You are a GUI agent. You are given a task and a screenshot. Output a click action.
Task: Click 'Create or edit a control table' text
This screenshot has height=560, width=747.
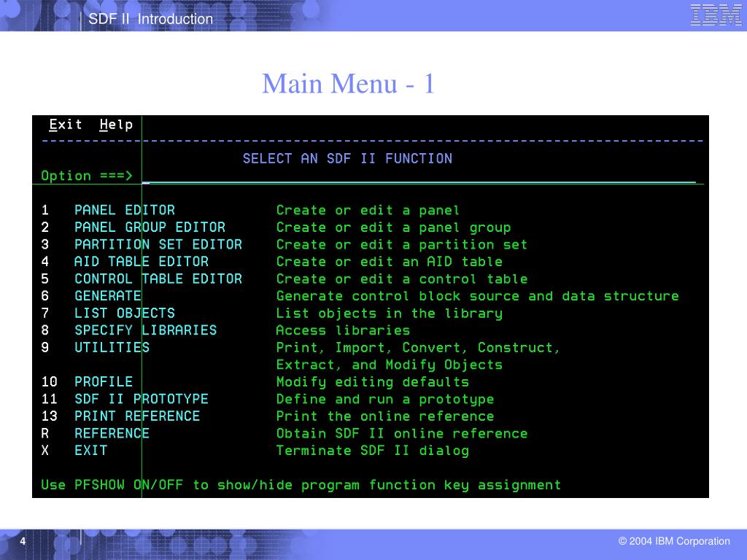402,279
